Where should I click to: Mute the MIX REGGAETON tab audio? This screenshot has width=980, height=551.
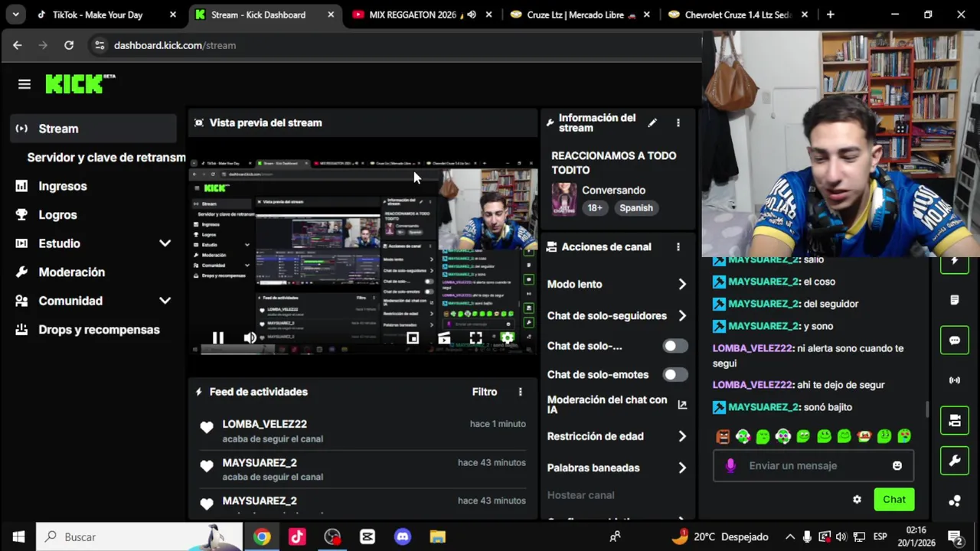tap(471, 15)
